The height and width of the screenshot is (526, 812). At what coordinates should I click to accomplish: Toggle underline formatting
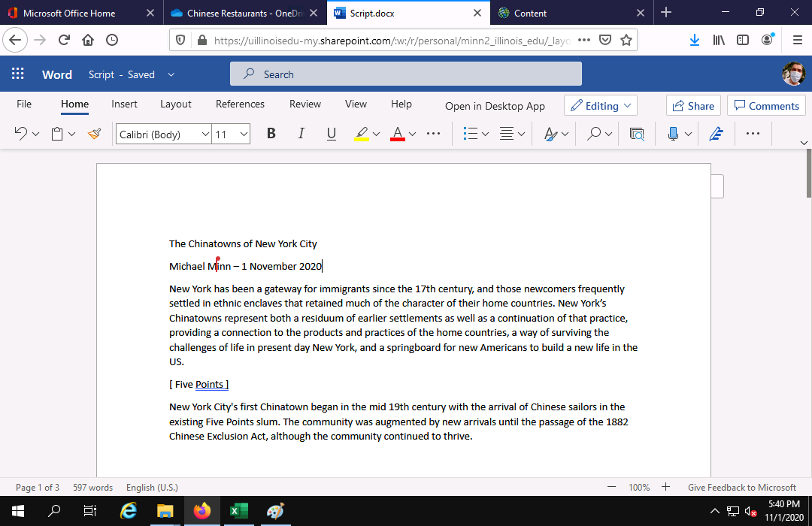[x=331, y=134]
